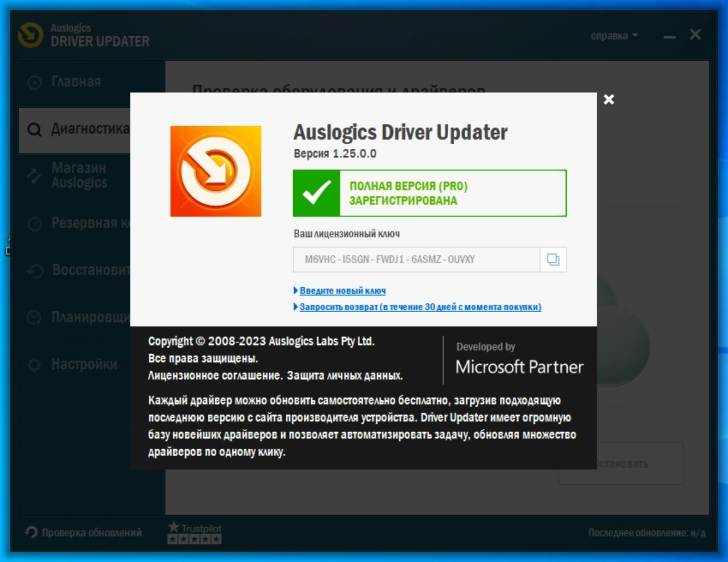Close the About dialog with the X
The height and width of the screenshot is (562, 728).
tap(609, 99)
